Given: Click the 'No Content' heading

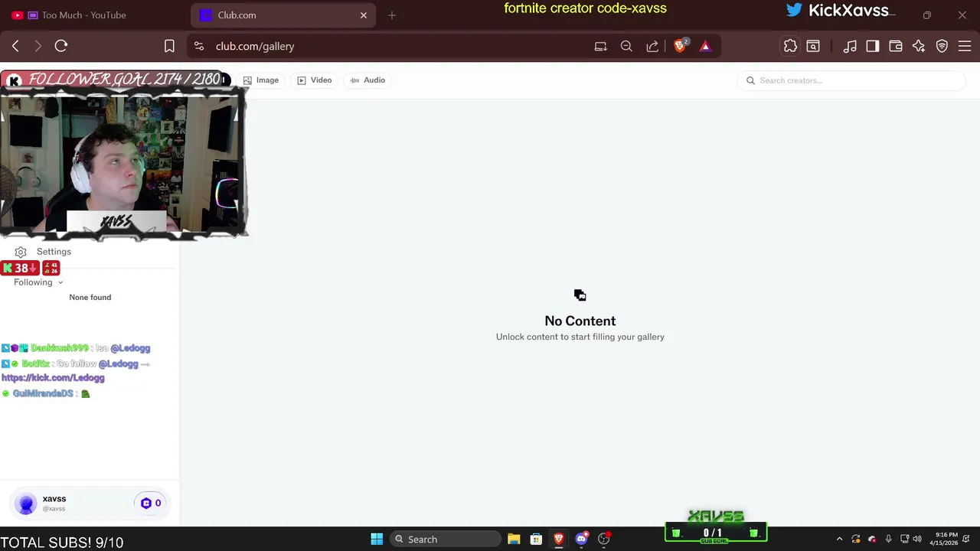Looking at the screenshot, I should [580, 321].
